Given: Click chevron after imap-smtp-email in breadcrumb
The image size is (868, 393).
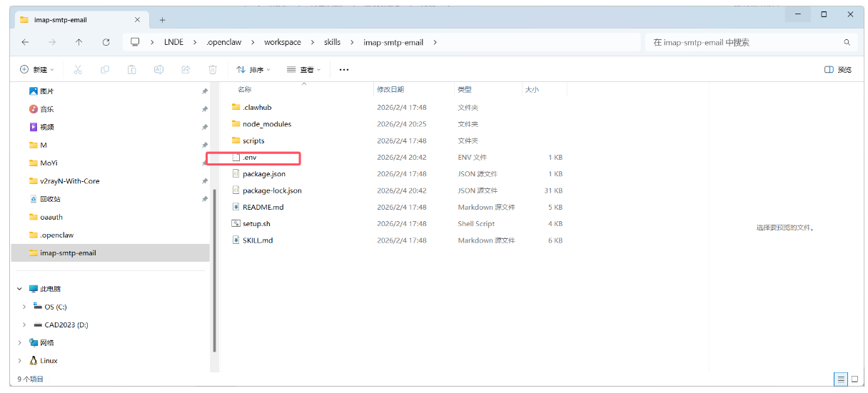Looking at the screenshot, I should (435, 42).
